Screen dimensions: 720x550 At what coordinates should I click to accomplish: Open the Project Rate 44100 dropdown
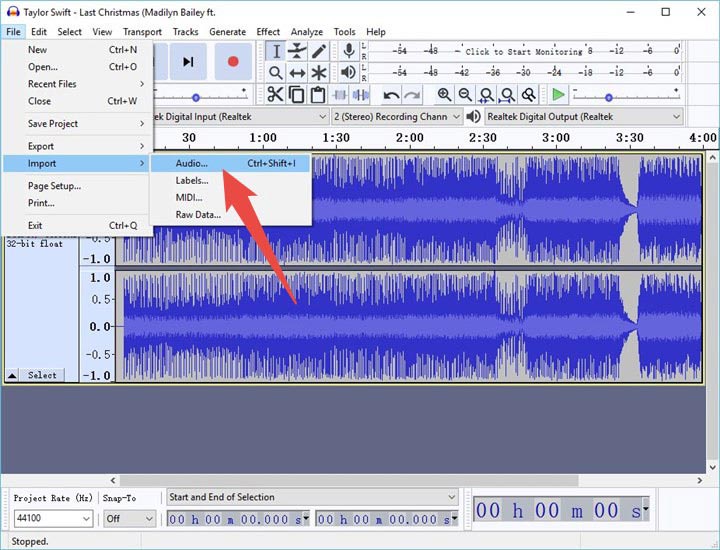click(x=85, y=519)
